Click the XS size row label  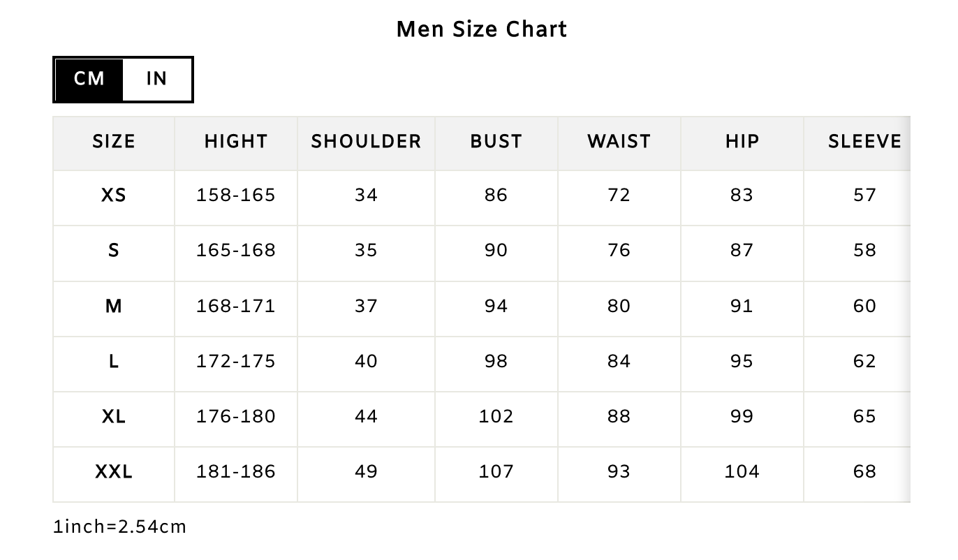click(114, 196)
